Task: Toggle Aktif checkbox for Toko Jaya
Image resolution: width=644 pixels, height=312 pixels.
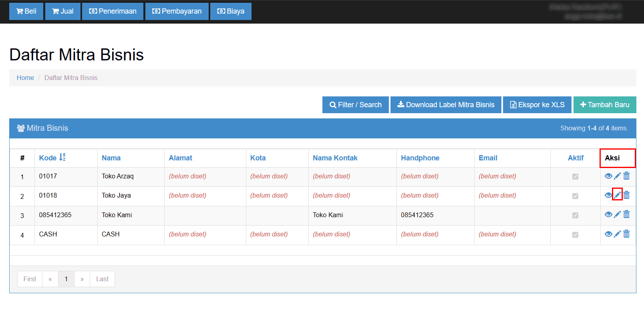Action: 576,196
